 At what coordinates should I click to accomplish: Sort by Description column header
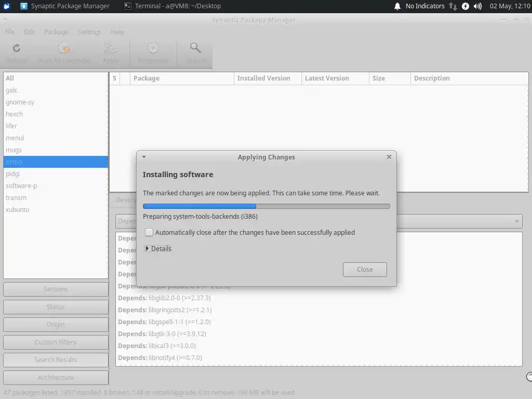(x=469, y=78)
